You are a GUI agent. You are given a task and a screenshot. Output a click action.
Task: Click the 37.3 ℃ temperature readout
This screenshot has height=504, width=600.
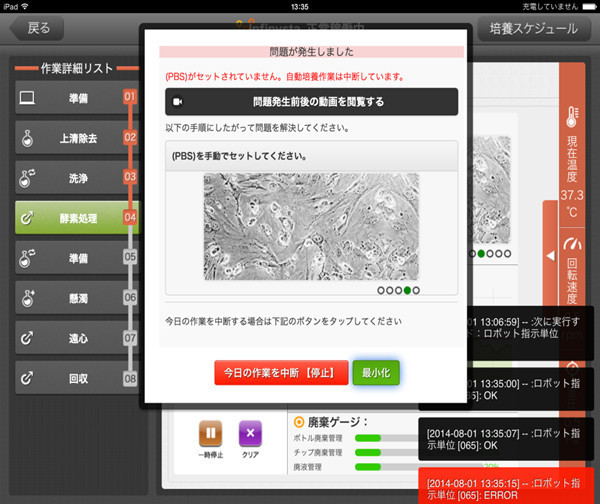pyautogui.click(x=572, y=203)
